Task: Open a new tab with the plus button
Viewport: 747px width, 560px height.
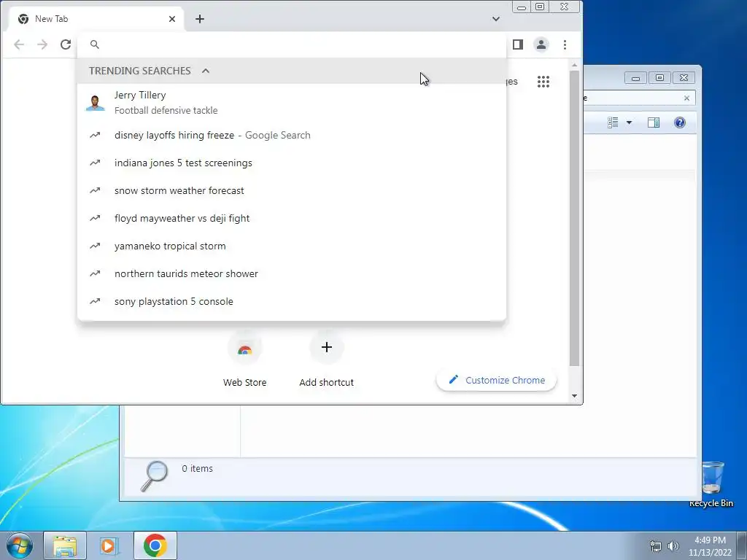Action: (200, 18)
